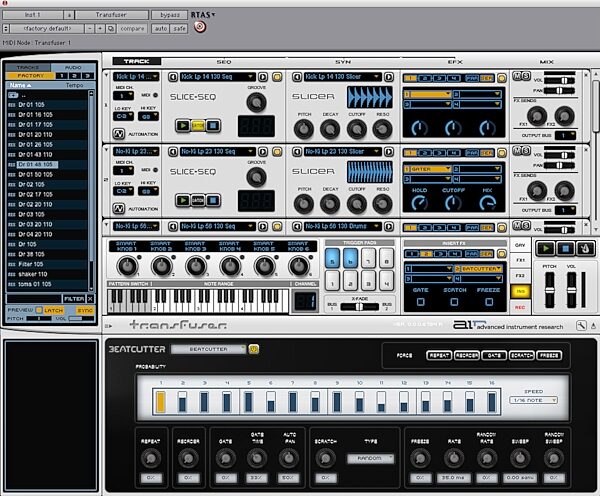Toggle latch on Kick Lp 14 Slice-Seq
This screenshot has height=496, width=600.
pos(198,125)
